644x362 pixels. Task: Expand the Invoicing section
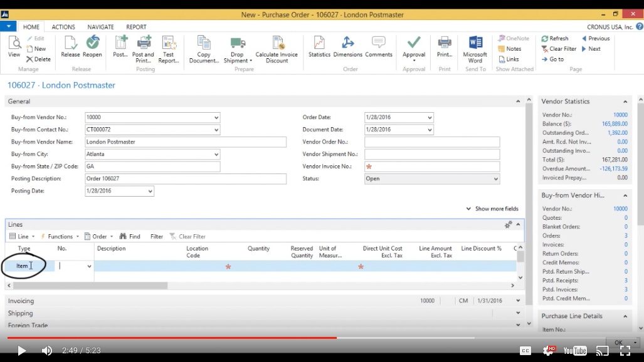518,301
